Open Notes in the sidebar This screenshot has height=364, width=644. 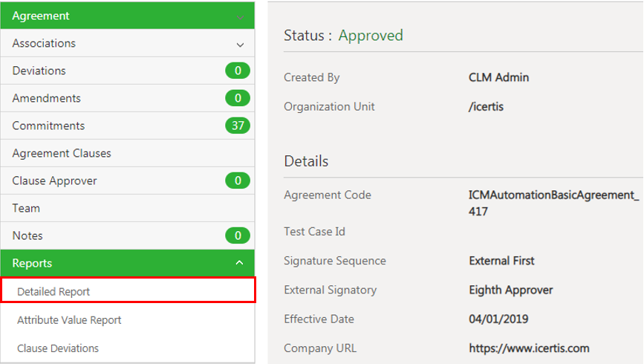coord(27,235)
